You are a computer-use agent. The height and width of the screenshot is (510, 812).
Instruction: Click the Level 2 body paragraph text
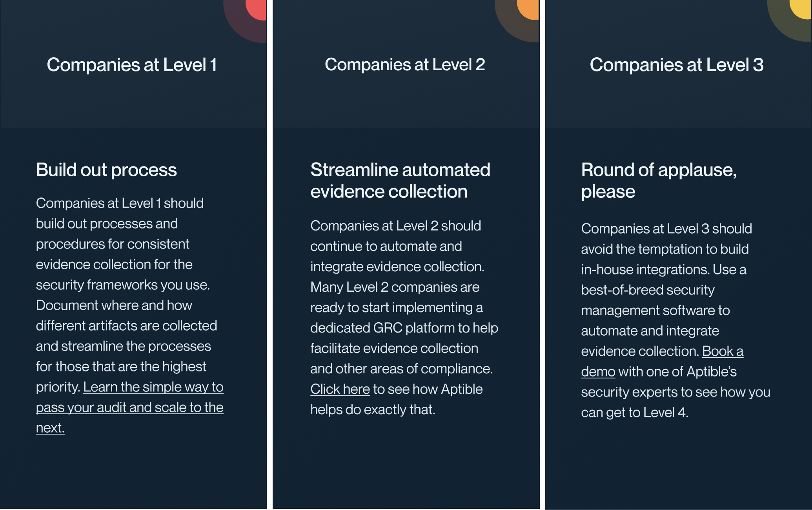point(404,318)
